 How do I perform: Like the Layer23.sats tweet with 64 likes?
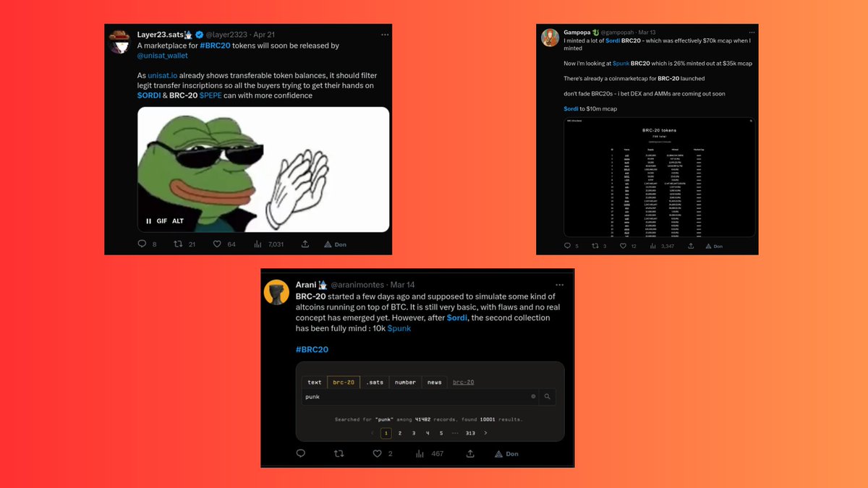217,244
